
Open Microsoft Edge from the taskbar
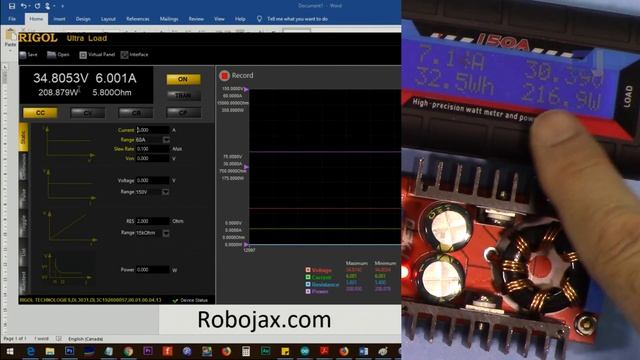point(31,351)
